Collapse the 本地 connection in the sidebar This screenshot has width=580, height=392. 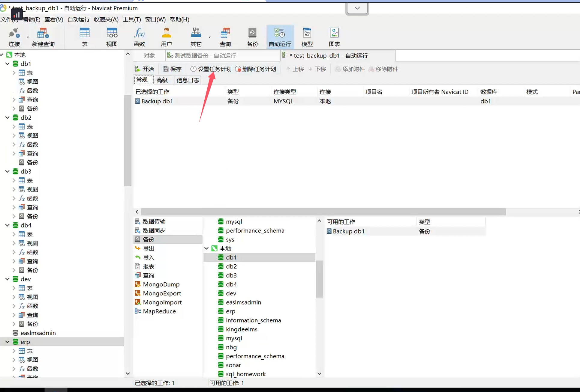click(x=2, y=55)
